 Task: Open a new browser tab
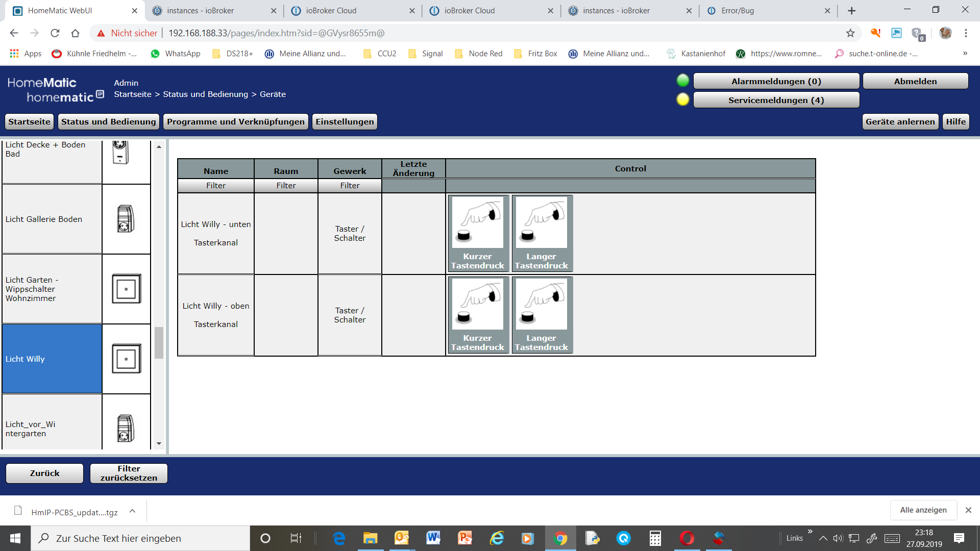tap(851, 11)
